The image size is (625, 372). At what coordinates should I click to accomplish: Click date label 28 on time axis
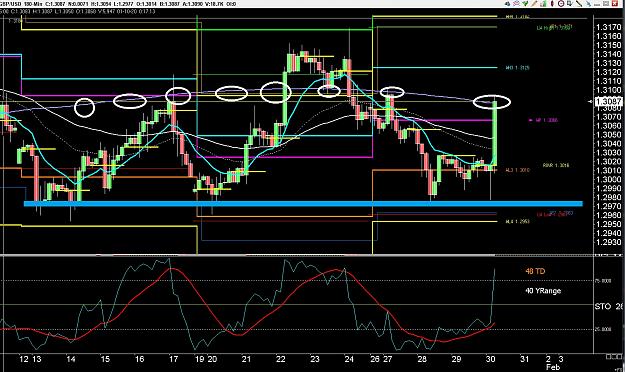click(x=422, y=359)
